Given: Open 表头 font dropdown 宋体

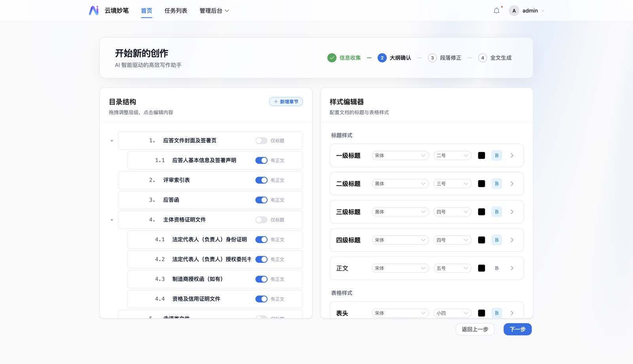Looking at the screenshot, I should tap(400, 313).
